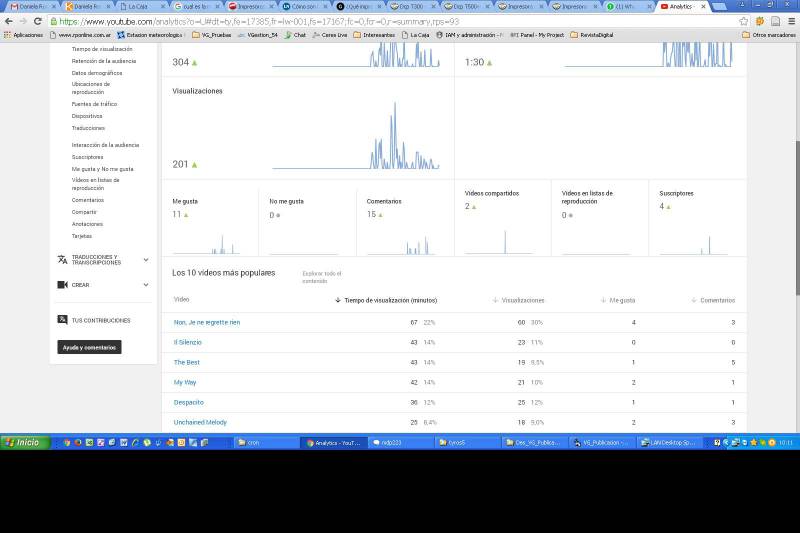Switch to the rxdp233 taskbar window

[x=401, y=443]
